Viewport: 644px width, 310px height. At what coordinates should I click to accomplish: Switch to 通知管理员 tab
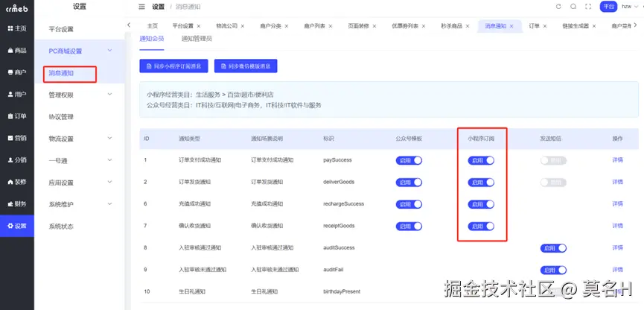point(197,39)
